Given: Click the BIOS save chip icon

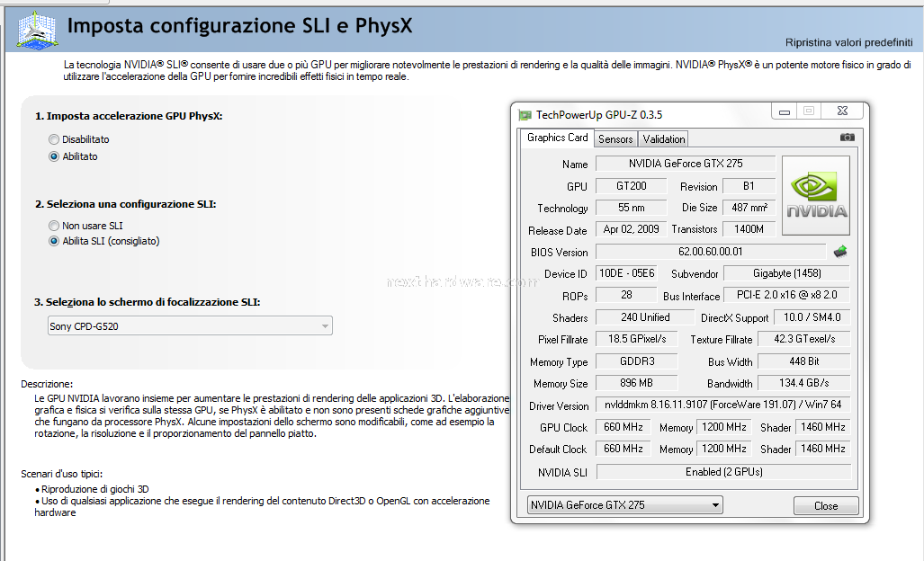Looking at the screenshot, I should coord(841,252).
